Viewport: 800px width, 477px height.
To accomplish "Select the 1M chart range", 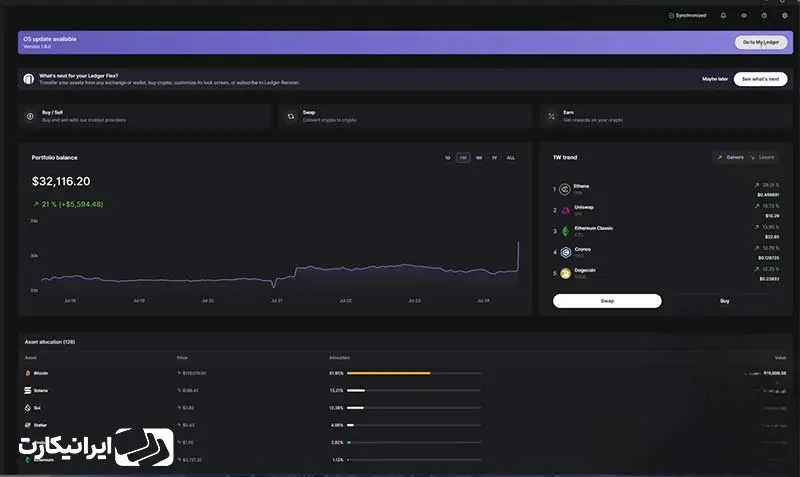I will pos(479,158).
